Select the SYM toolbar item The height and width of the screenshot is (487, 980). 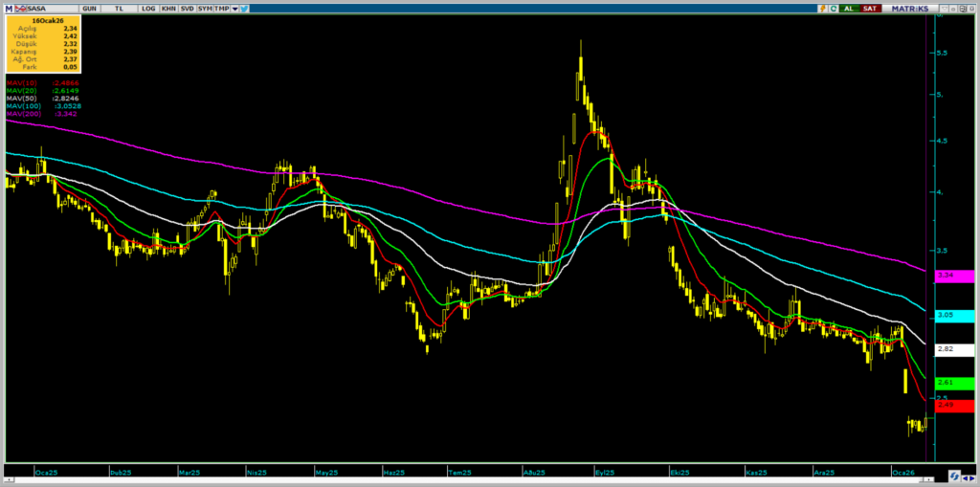[x=205, y=8]
